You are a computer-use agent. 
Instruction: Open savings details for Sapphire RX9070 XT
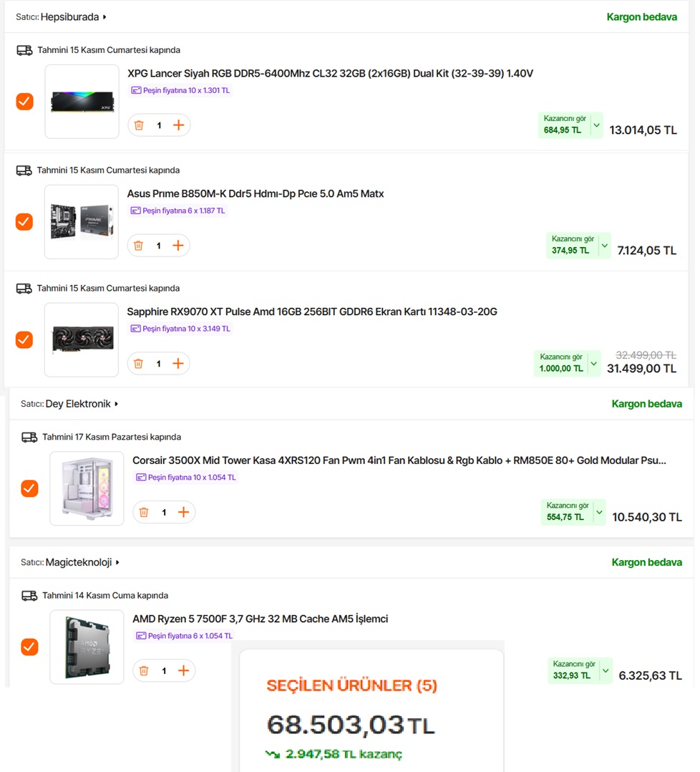593,363
